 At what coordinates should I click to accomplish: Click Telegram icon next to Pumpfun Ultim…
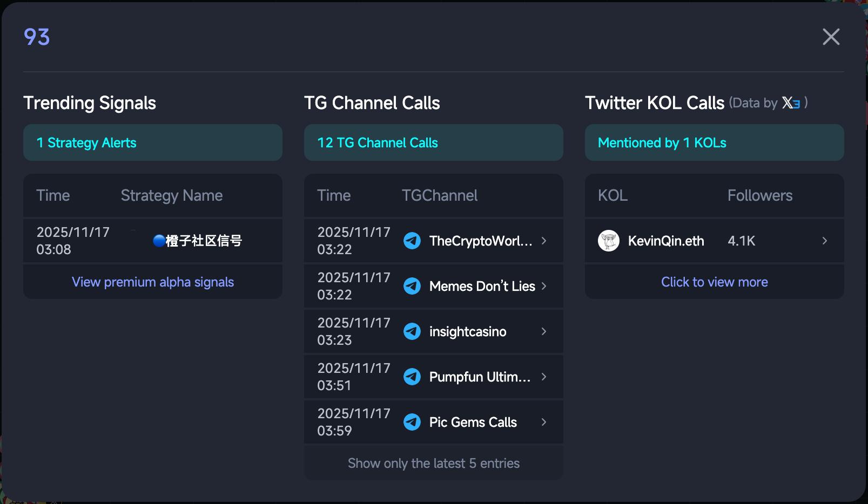coord(412,377)
